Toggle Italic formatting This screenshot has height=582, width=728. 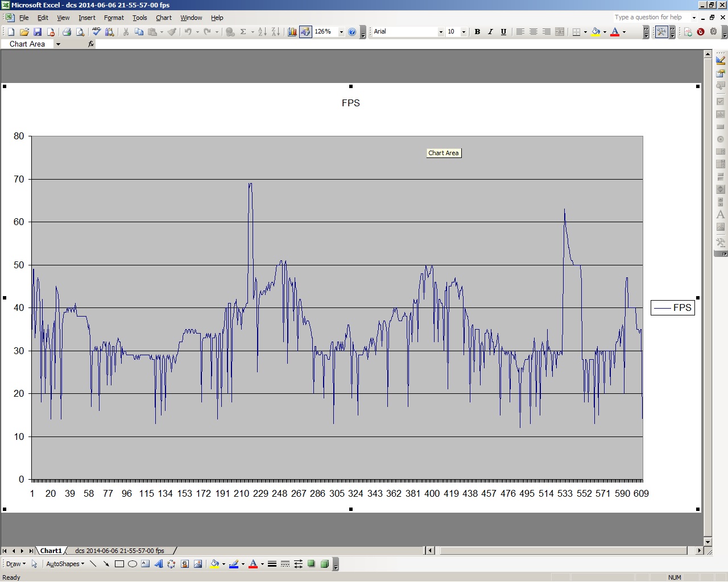(490, 32)
